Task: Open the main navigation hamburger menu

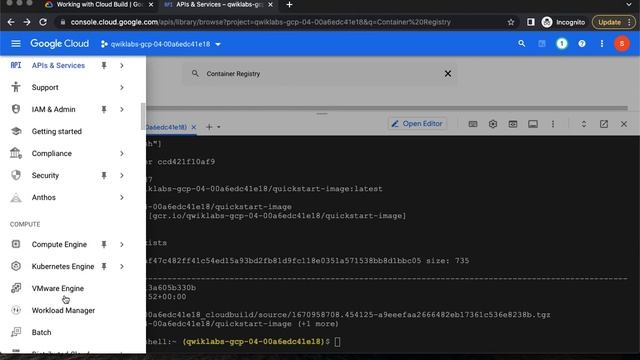Action: click(16, 44)
